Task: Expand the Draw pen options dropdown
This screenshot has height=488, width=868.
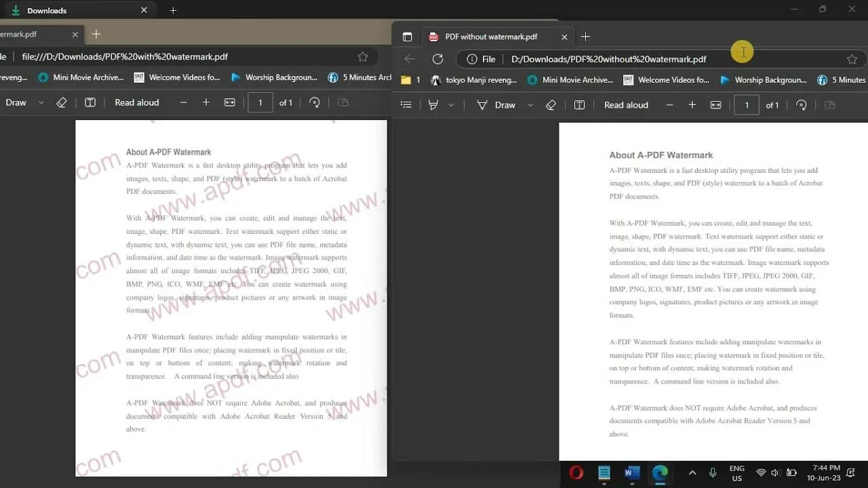Action: (x=530, y=105)
